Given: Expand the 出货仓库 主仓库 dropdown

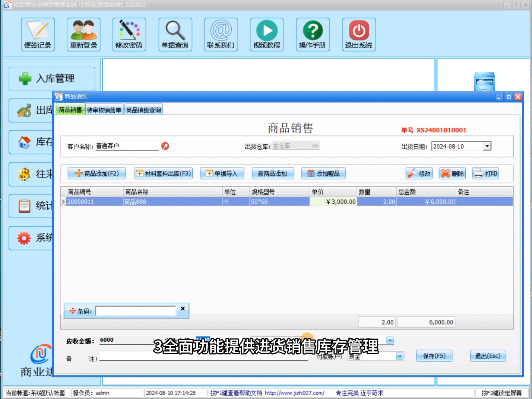Looking at the screenshot, I should point(316,146).
